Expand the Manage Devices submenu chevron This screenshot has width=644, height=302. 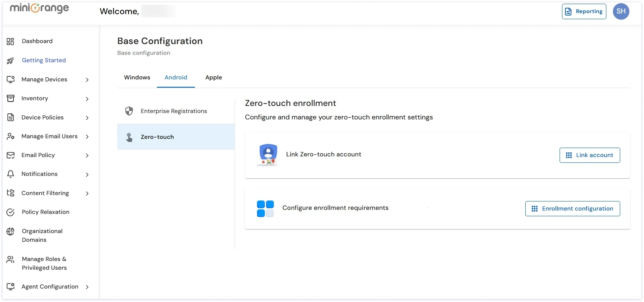(x=87, y=80)
